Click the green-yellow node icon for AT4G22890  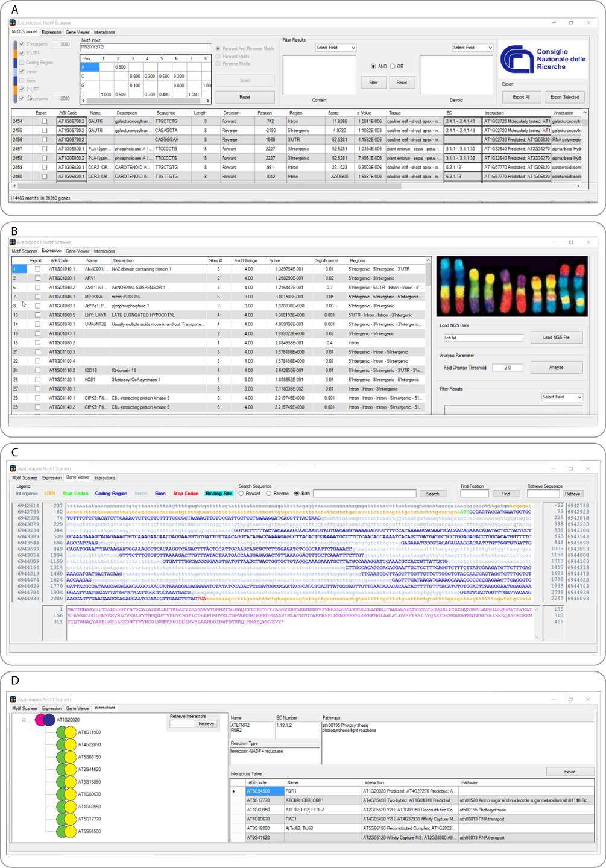(x=66, y=744)
